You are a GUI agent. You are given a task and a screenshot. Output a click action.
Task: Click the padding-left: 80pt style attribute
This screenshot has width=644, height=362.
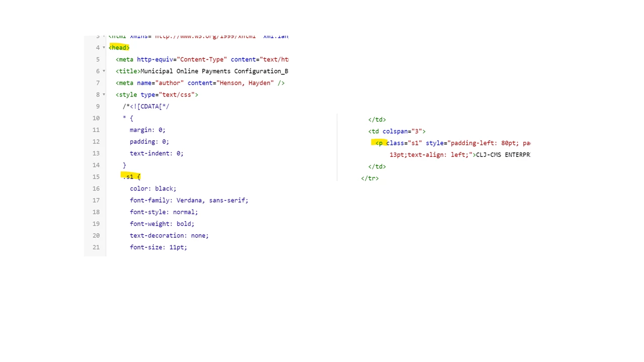(478, 143)
